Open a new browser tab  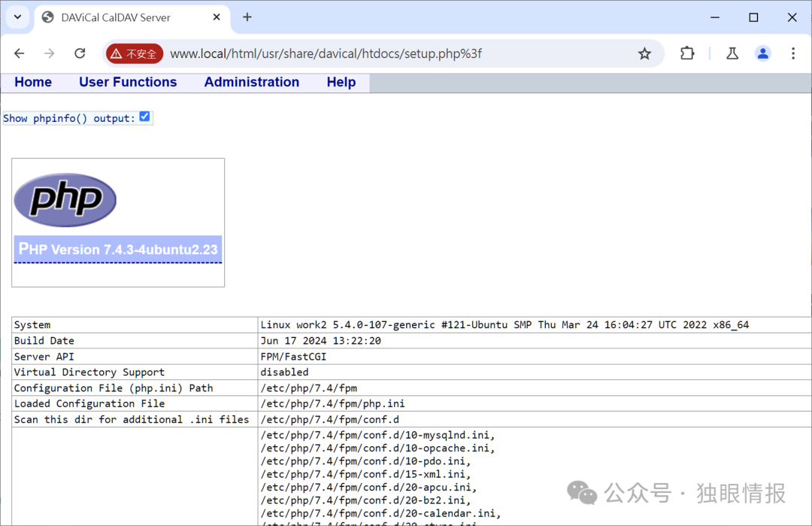(247, 17)
